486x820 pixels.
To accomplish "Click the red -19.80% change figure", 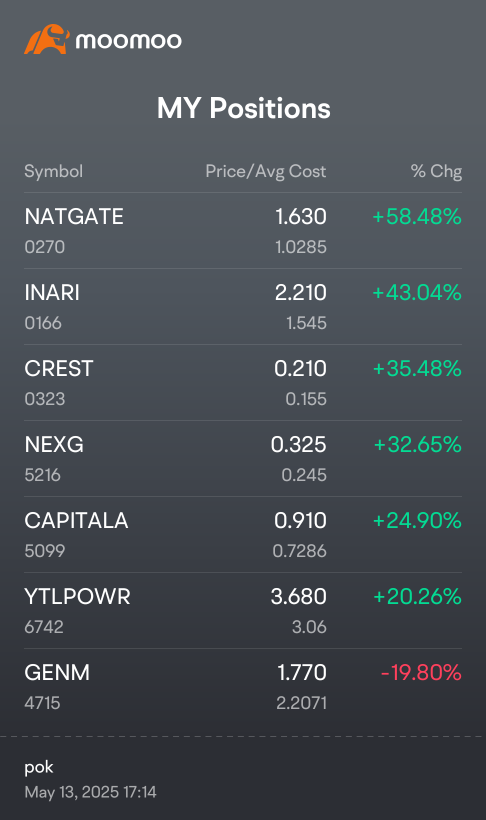I will pyautogui.click(x=421, y=673).
